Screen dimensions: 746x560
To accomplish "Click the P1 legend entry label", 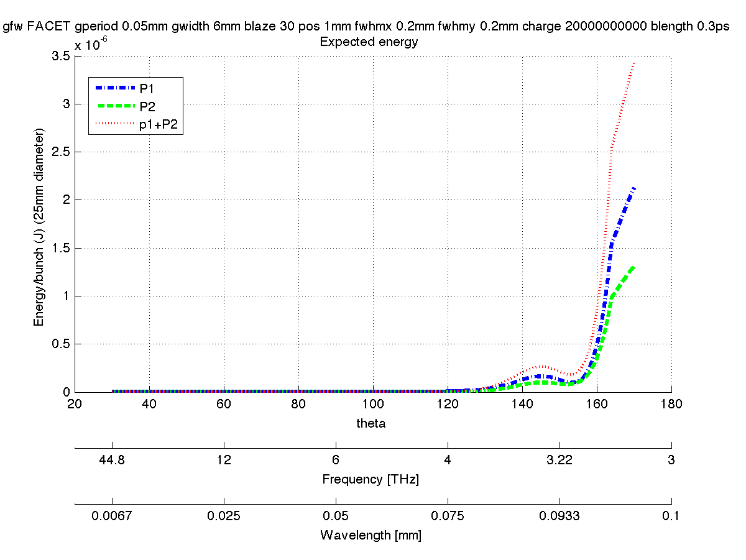I will point(147,88).
